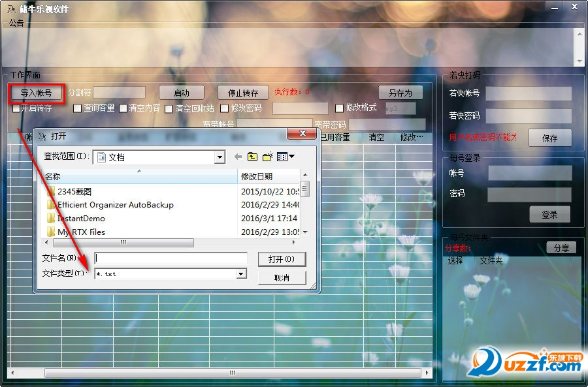This screenshot has width=588, height=387.
Task: Click the 选择 column header in share list
Action: coord(455,260)
